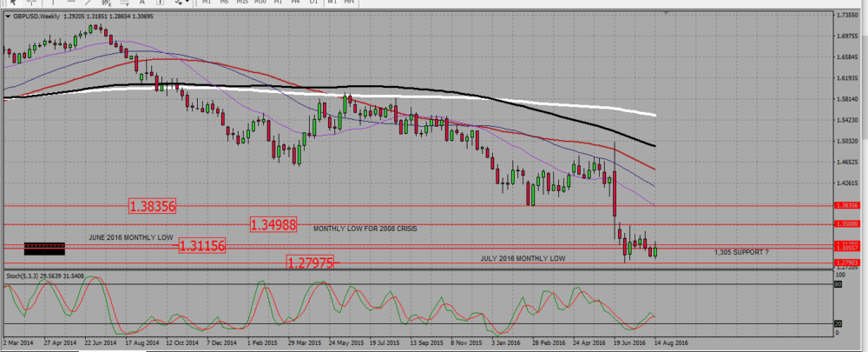Open the arrows objects dropdown
868x352 pixels.
tap(181, 3)
